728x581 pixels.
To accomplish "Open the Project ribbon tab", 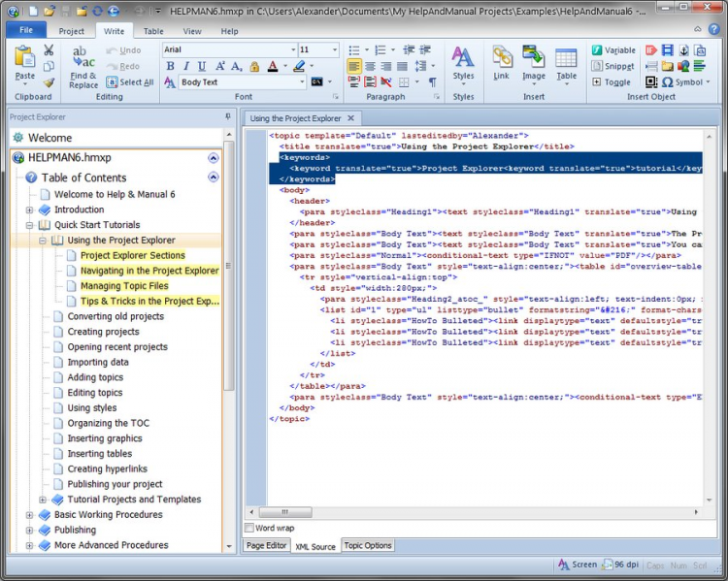I will [71, 31].
